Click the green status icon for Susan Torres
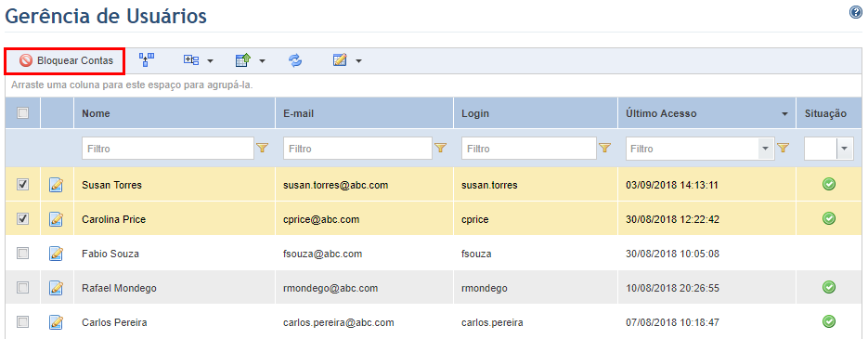The image size is (868, 339). pos(829,185)
